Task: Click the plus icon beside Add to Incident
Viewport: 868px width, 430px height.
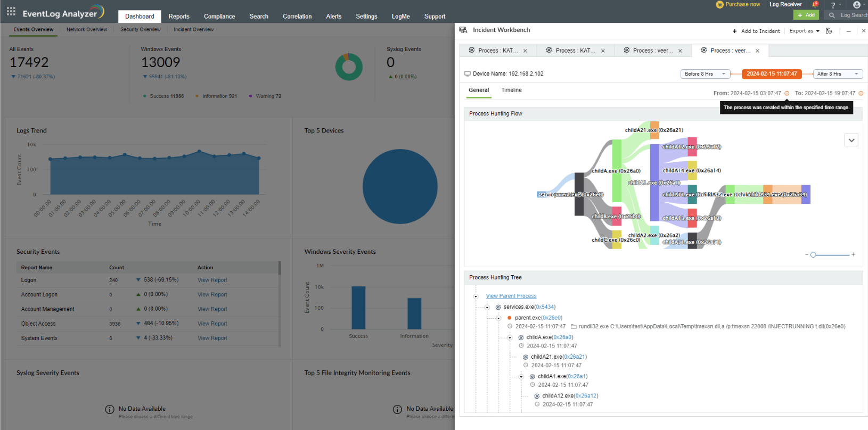Action: [735, 31]
